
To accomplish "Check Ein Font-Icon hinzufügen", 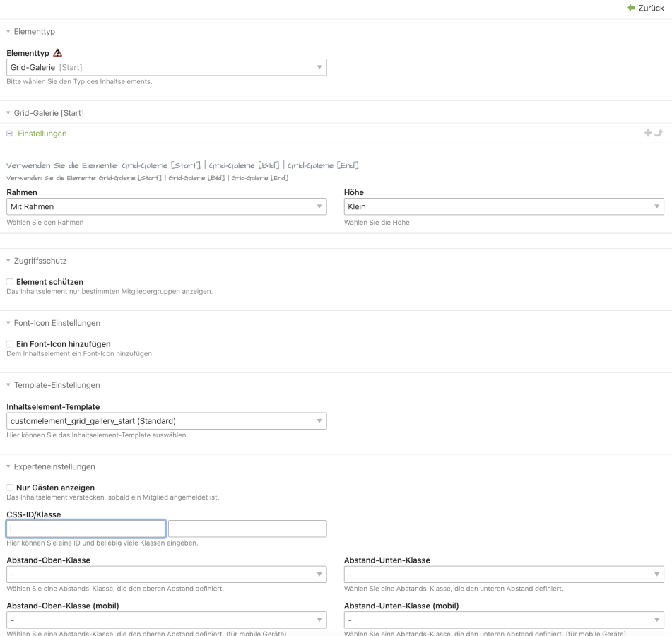I will (10, 344).
